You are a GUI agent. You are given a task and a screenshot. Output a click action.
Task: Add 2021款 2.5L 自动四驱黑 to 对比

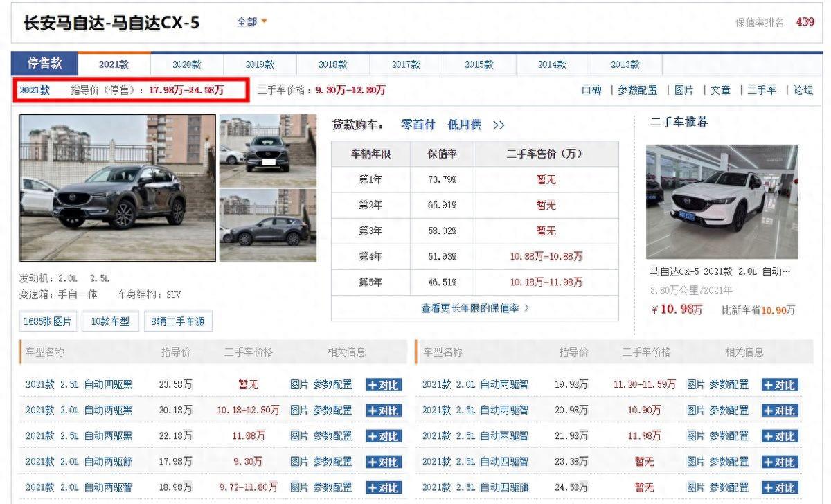[x=383, y=385]
